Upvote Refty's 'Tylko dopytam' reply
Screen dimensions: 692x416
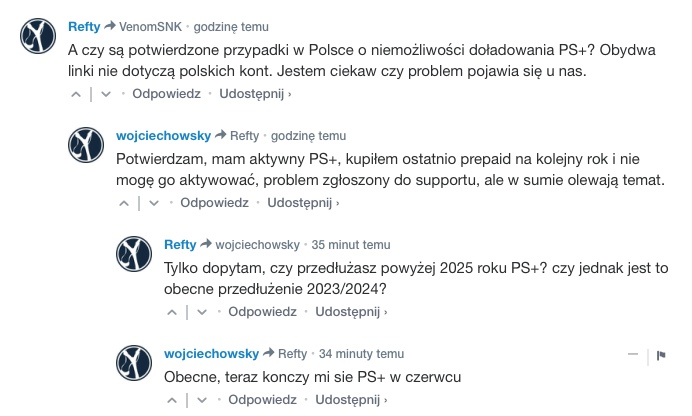pyautogui.click(x=172, y=312)
